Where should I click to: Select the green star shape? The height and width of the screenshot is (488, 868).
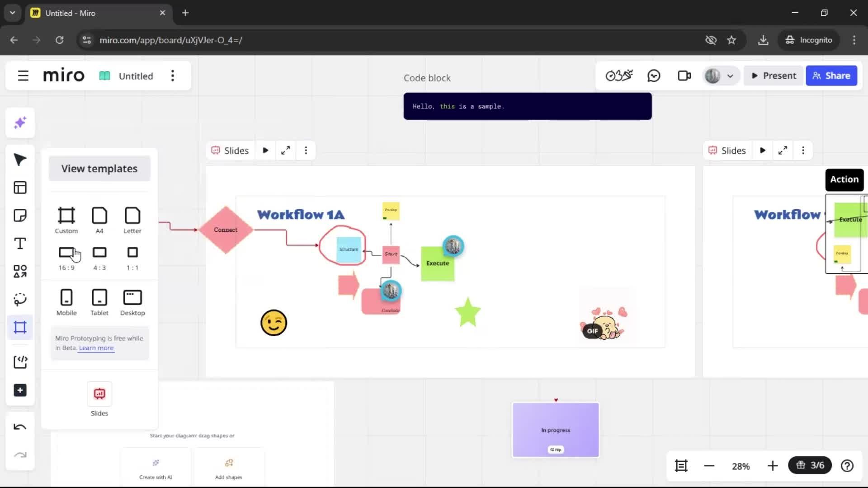click(467, 312)
